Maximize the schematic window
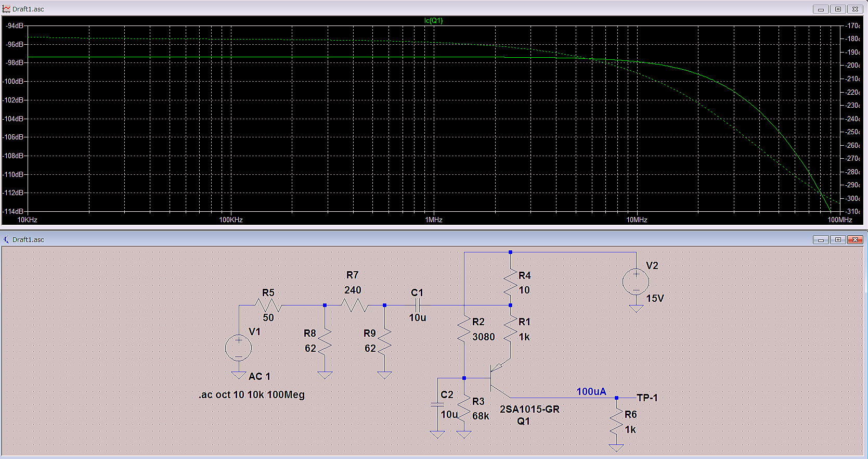 pos(838,239)
